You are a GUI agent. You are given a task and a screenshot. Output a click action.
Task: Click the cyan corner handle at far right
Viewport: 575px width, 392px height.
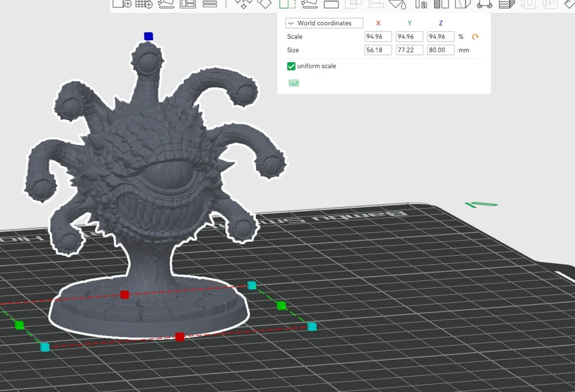312,326
